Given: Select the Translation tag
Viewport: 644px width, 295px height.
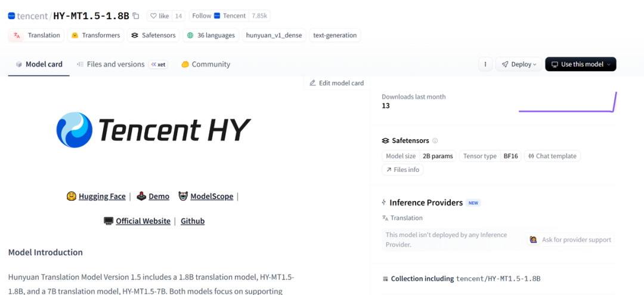Looking at the screenshot, I should tap(36, 35).
